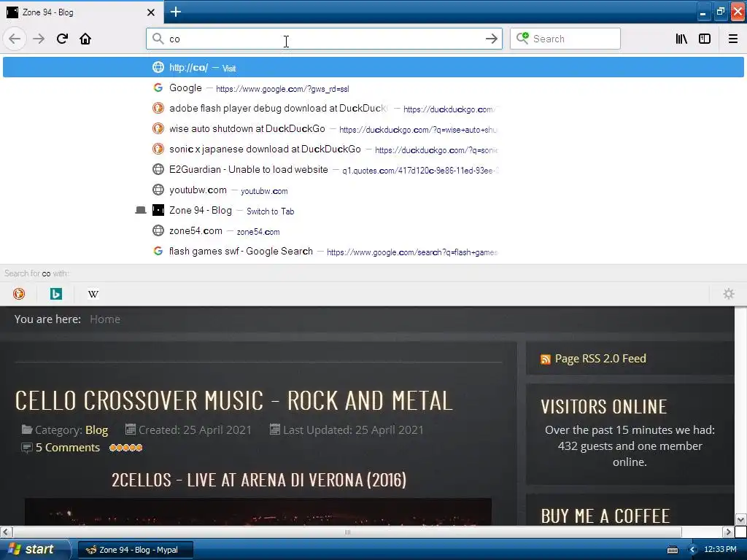
Task: Switch to Zone 94 - Blog tab suggestion
Action: pyautogui.click(x=373, y=211)
